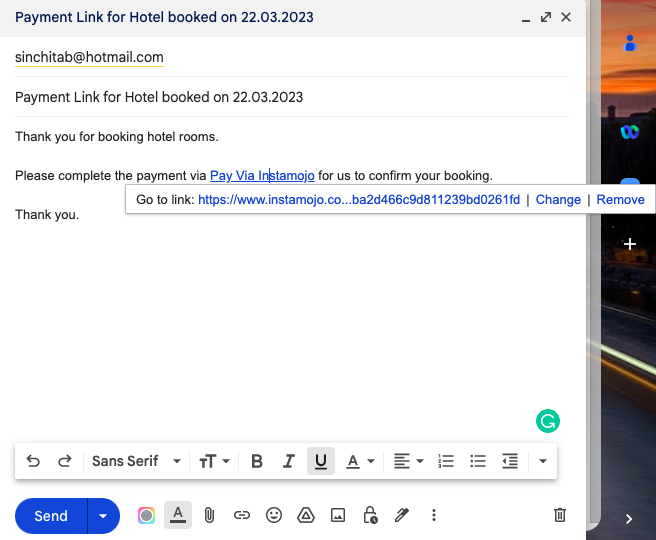Insert files using Google Drive icon
Viewport: 656px width, 540px height.
tap(306, 516)
